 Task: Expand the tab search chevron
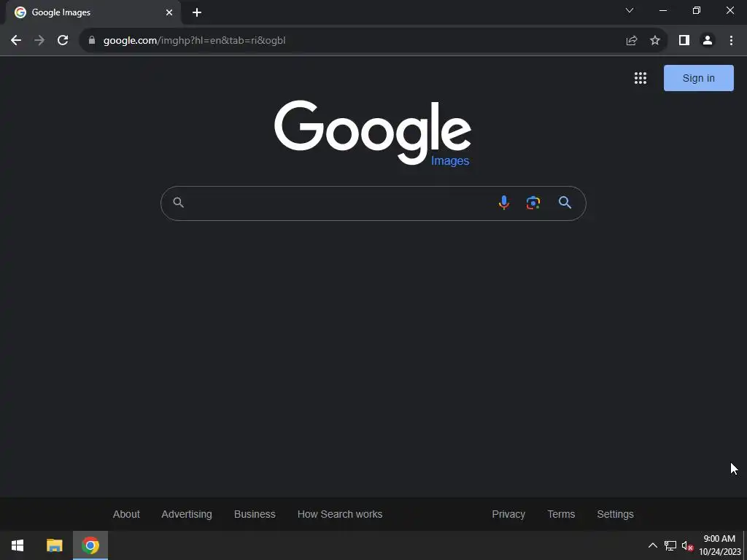click(630, 10)
